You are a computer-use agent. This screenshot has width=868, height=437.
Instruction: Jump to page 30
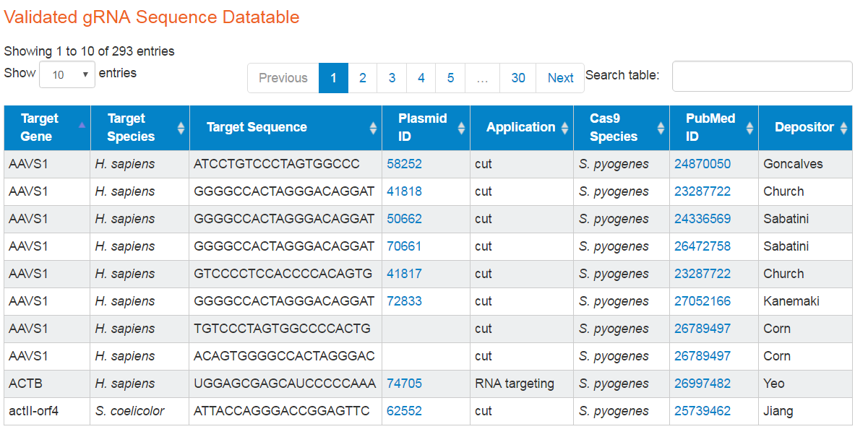[x=517, y=77]
